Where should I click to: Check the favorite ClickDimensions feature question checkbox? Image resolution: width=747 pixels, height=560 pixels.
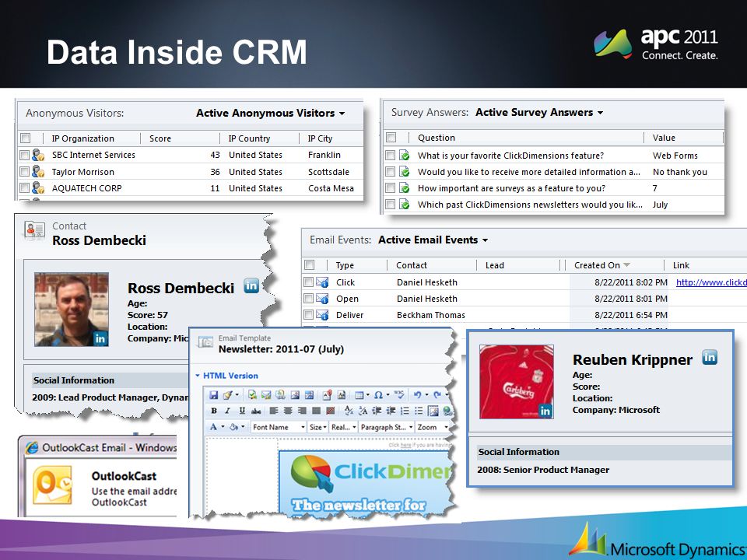tap(390, 156)
